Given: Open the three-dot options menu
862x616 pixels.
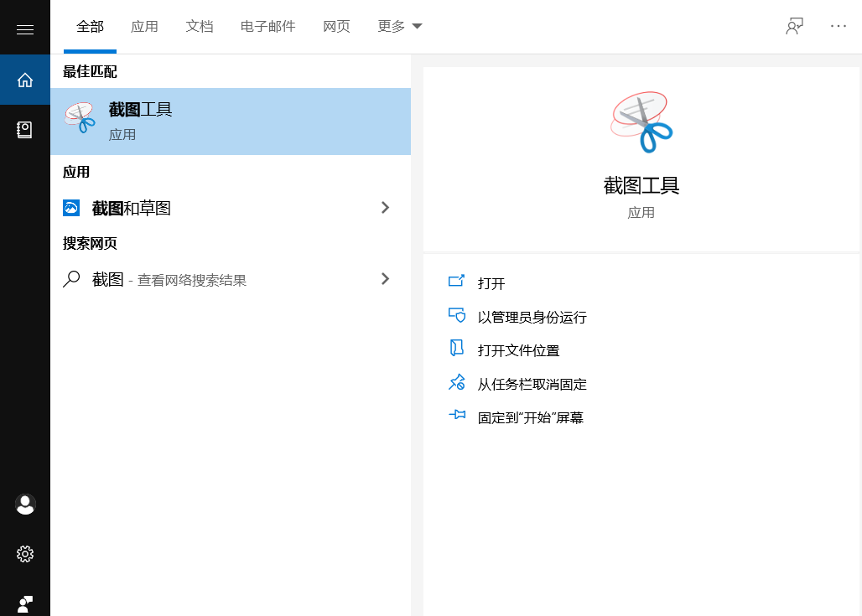Looking at the screenshot, I should 839,26.
